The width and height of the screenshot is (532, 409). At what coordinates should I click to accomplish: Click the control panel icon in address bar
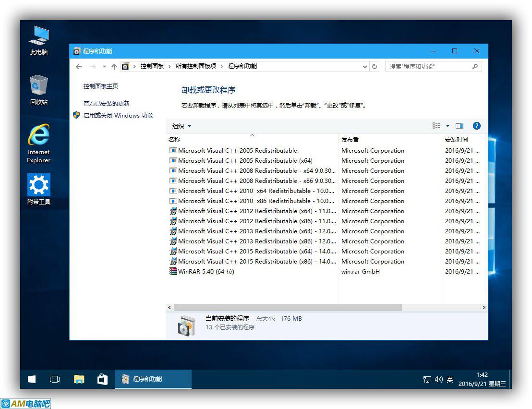coord(125,66)
